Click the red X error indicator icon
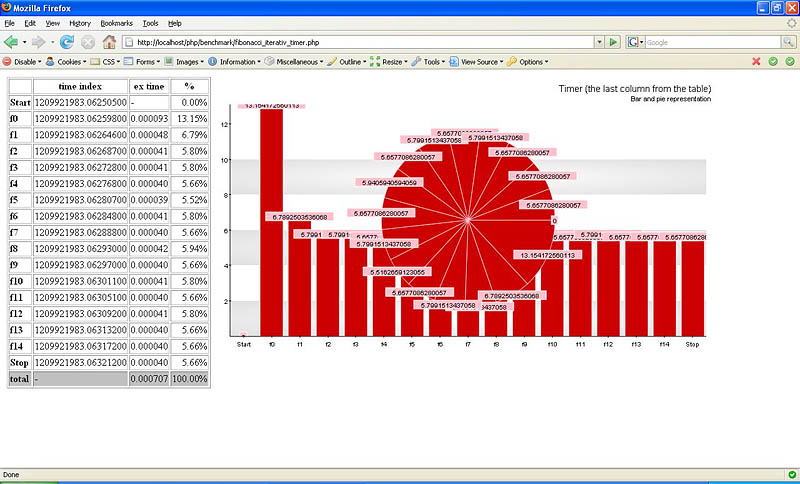Screen dimensions: 800x484 756,62
